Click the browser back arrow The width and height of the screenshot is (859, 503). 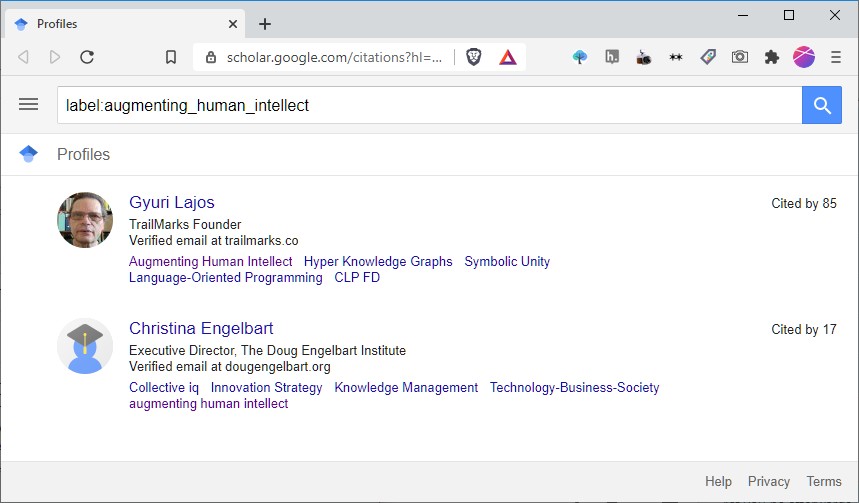pyautogui.click(x=23, y=57)
